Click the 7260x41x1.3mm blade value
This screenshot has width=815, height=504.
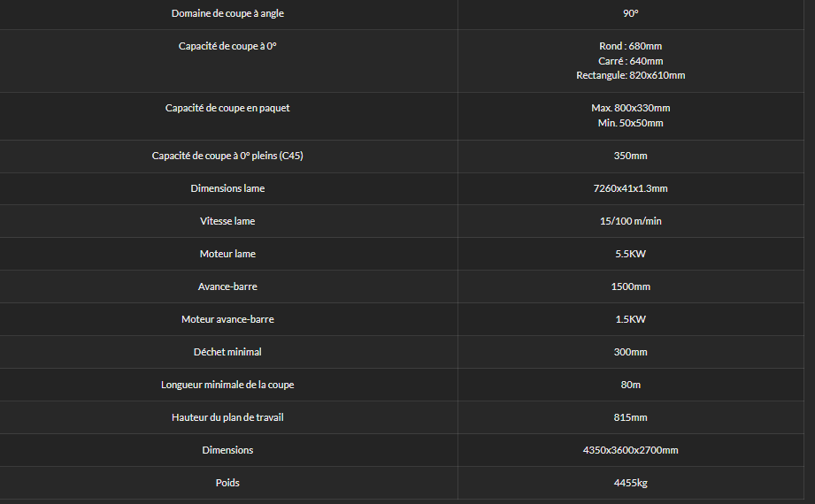coord(630,188)
